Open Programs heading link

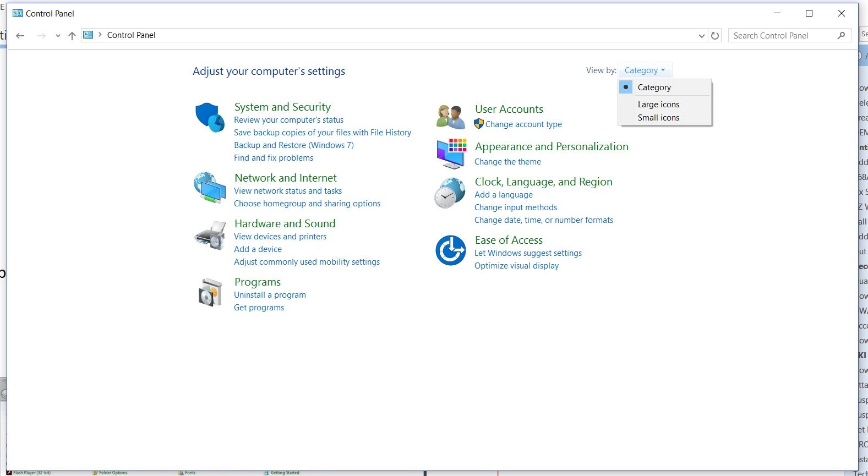coord(257,282)
